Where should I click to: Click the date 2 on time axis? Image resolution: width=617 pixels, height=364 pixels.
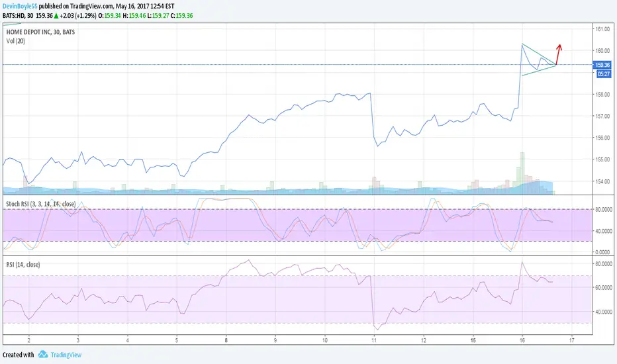28,340
